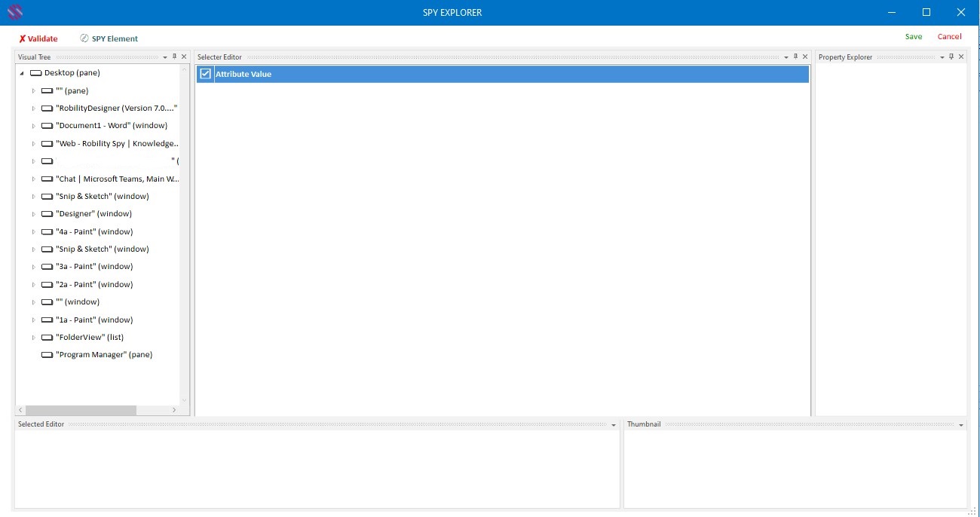This screenshot has width=980, height=517.
Task: Pin the Selecter Editor panel
Action: pyautogui.click(x=795, y=57)
